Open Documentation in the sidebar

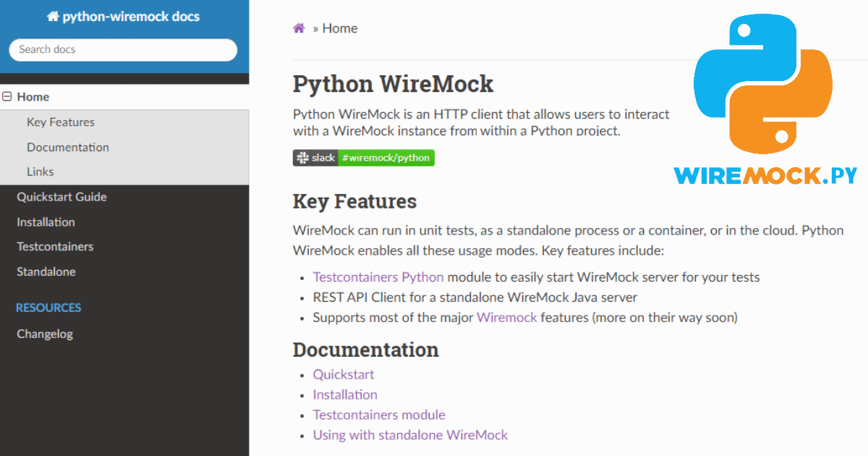click(x=68, y=147)
